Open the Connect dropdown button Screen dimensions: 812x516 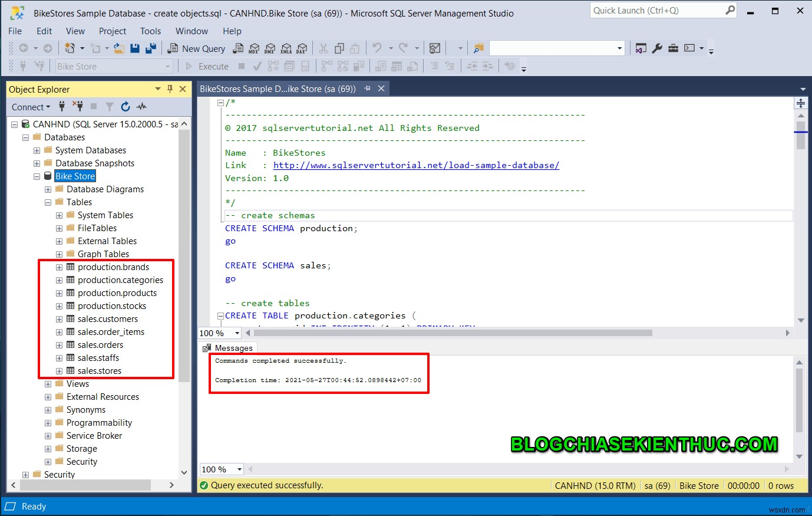[x=29, y=107]
